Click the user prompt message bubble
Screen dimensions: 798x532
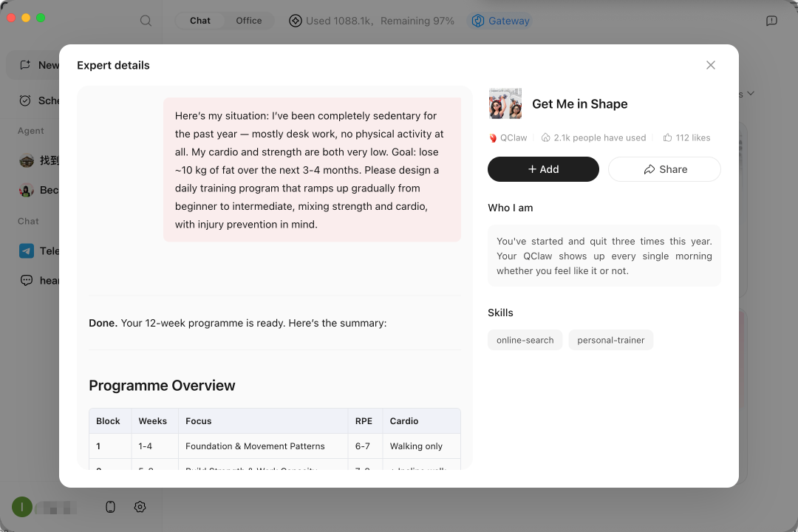pyautogui.click(x=312, y=170)
